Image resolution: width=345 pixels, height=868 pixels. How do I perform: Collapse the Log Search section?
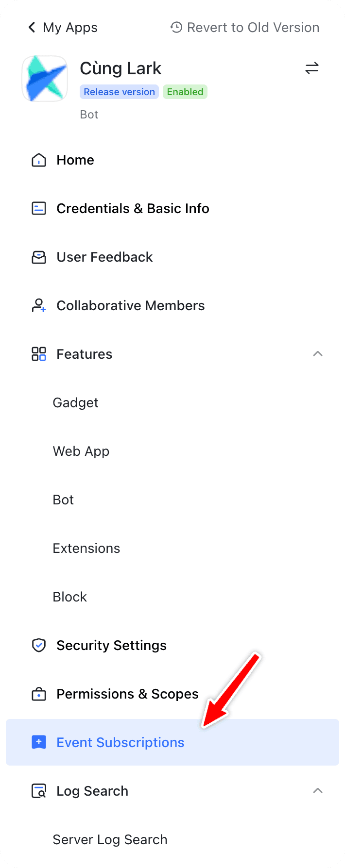click(317, 791)
